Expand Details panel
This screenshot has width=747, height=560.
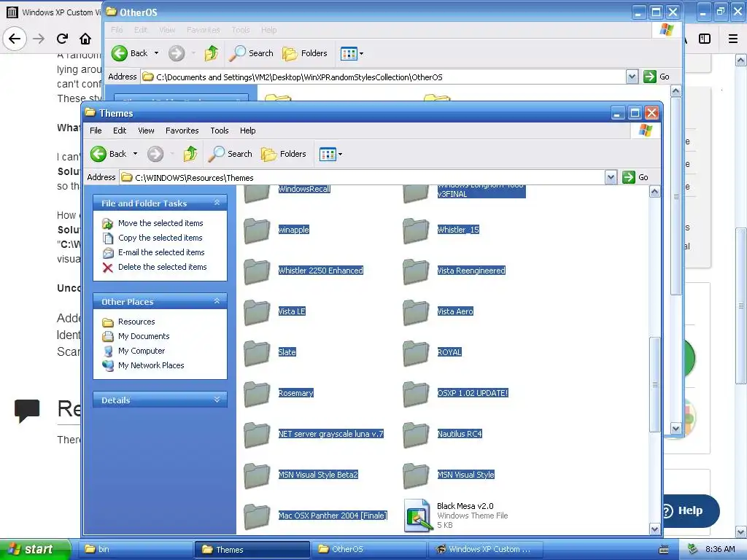tap(217, 400)
